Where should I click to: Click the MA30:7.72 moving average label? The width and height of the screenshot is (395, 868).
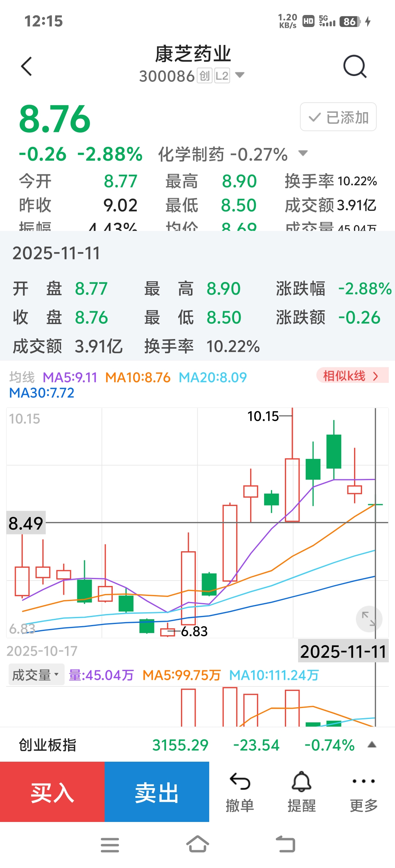[x=42, y=393]
